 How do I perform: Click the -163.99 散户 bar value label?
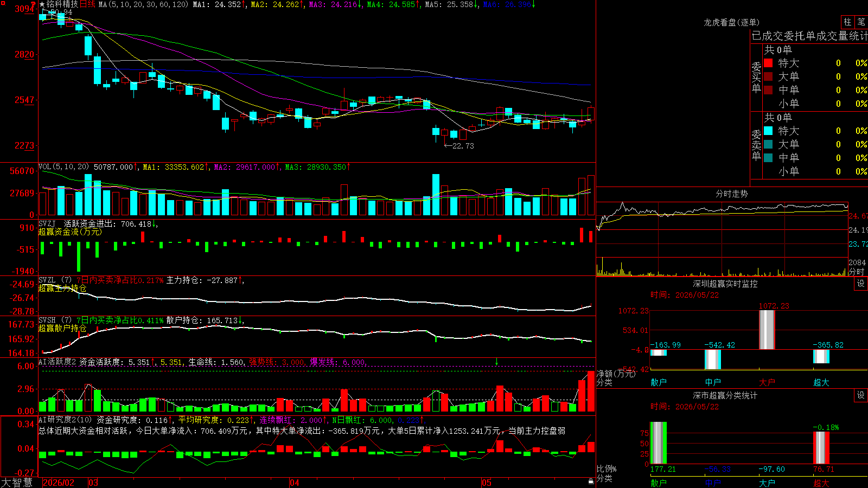[666, 345]
